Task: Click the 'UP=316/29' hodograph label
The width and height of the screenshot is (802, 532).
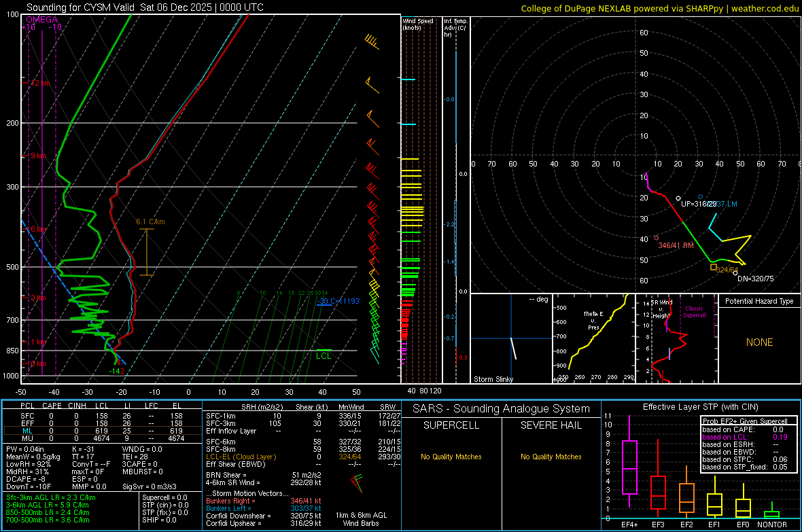Action: click(x=699, y=204)
